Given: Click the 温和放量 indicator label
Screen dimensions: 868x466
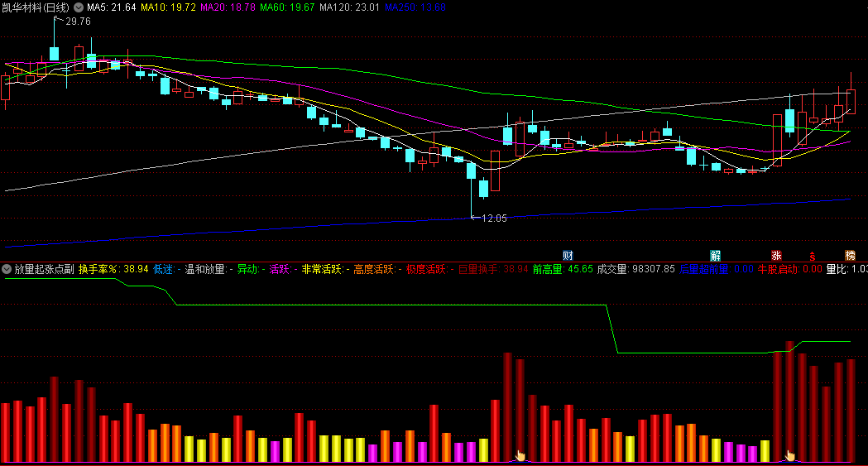Looking at the screenshot, I should 209,270.
